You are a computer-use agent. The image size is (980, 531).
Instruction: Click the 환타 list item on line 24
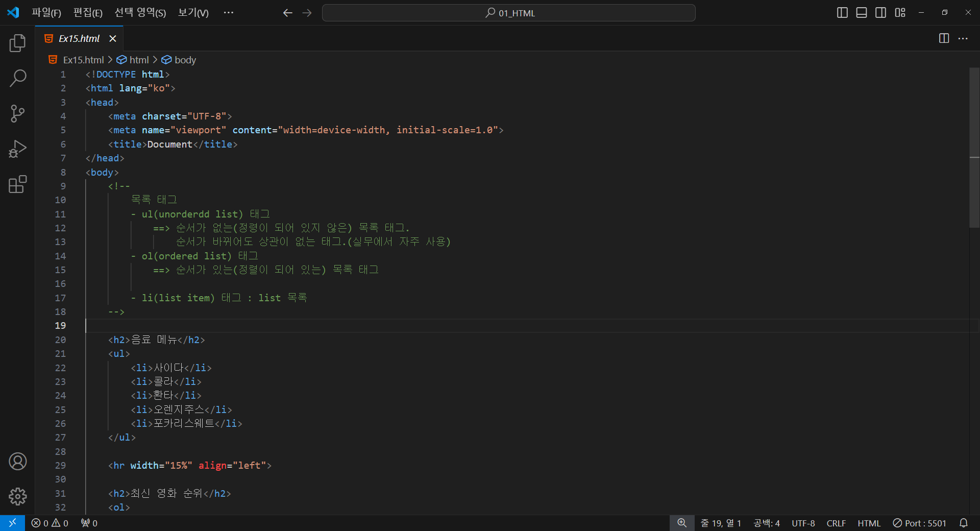click(166, 396)
